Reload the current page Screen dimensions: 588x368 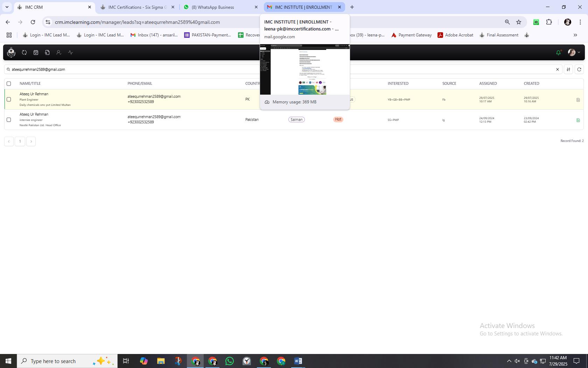[x=33, y=22]
